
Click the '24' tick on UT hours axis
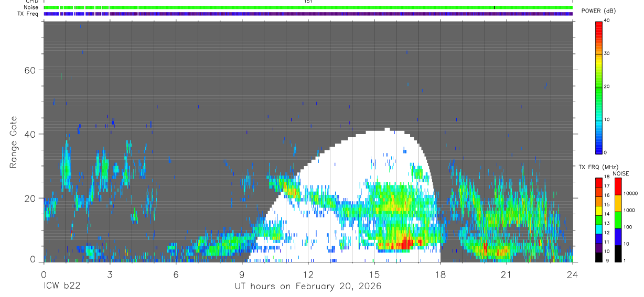tap(572, 274)
